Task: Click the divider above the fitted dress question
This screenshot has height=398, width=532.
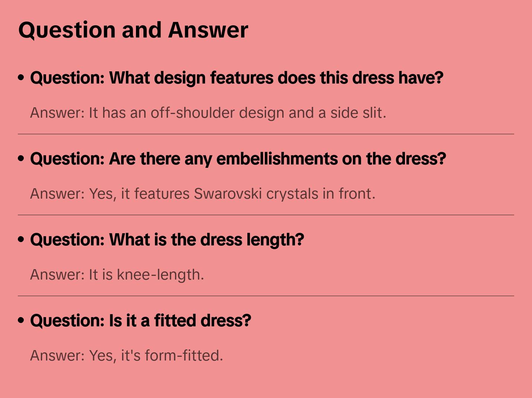Action: coord(266,296)
